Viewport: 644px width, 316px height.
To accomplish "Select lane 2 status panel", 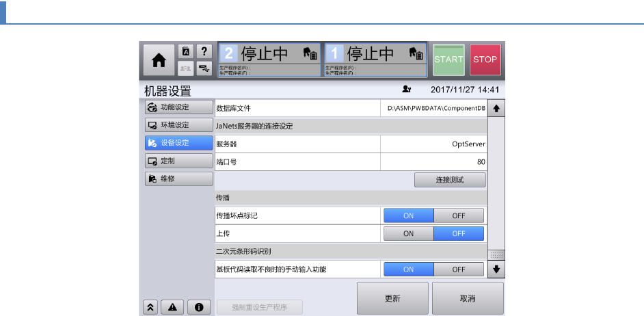I will [x=269, y=60].
